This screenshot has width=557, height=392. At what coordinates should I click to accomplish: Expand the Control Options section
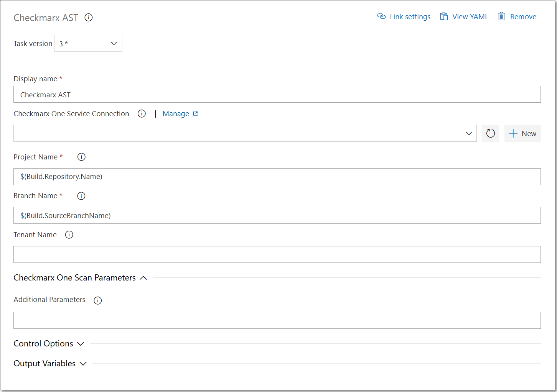point(49,344)
